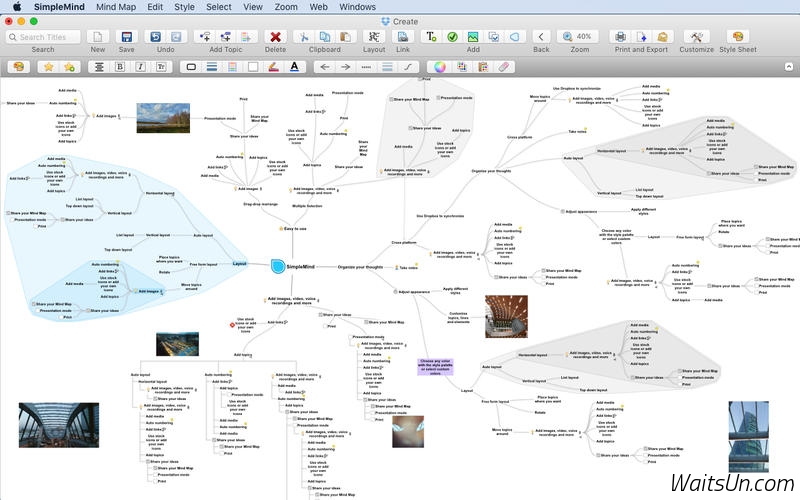This screenshot has height=500, width=800.
Task: Open the curved line path style
Action: pos(408,67)
